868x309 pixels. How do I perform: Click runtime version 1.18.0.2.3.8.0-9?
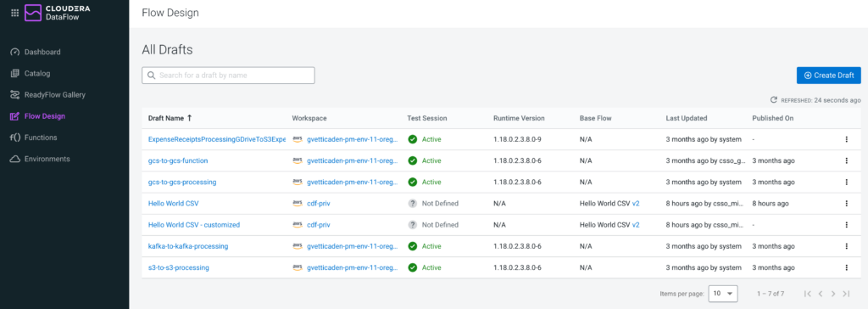(x=517, y=139)
